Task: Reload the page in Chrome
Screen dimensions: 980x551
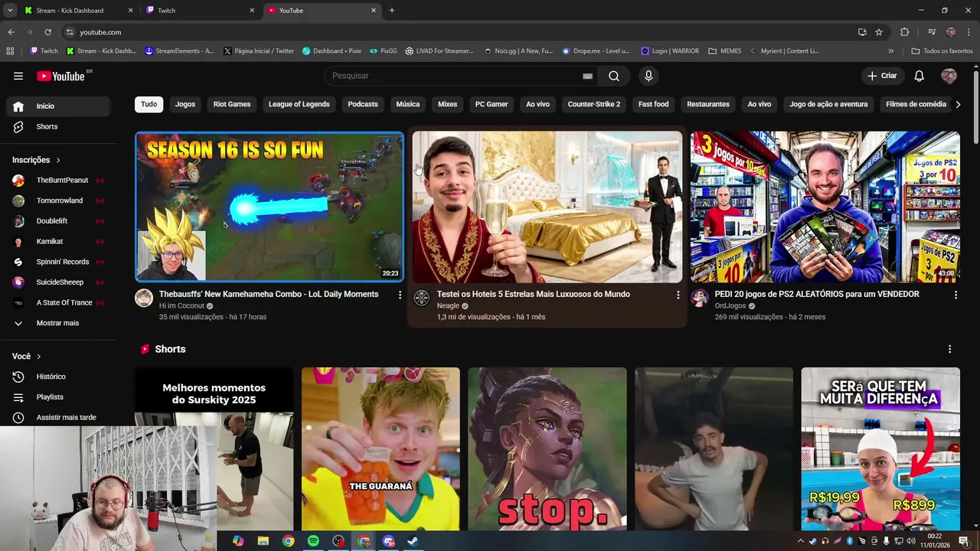Action: (47, 32)
